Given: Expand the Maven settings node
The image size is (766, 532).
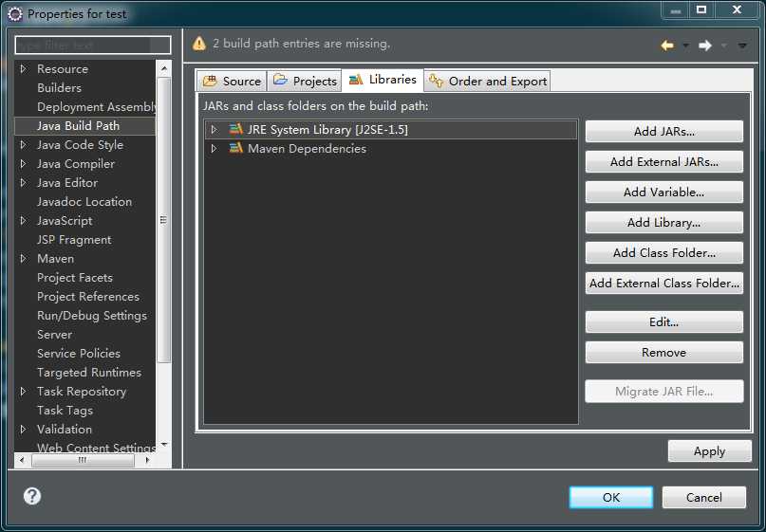Looking at the screenshot, I should [23, 258].
